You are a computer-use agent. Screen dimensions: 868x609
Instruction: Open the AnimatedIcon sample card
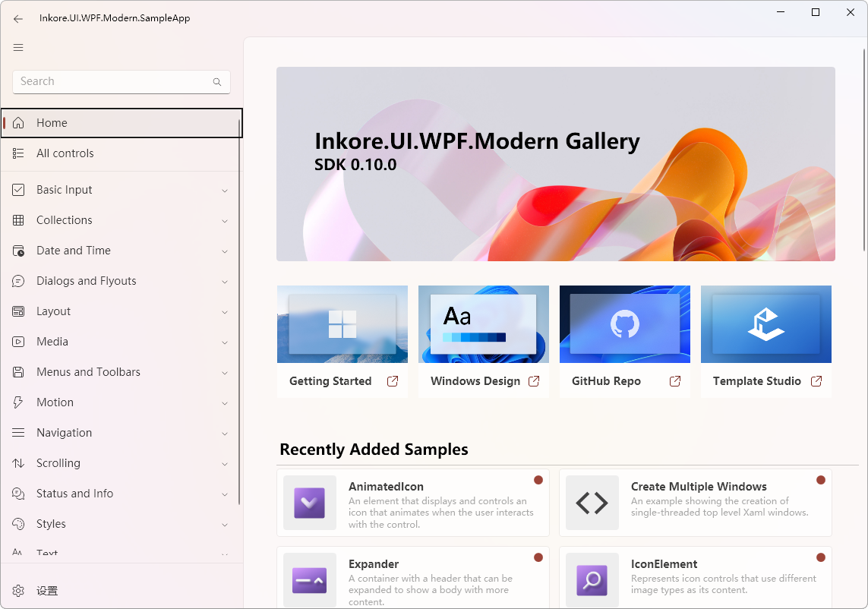[413, 503]
